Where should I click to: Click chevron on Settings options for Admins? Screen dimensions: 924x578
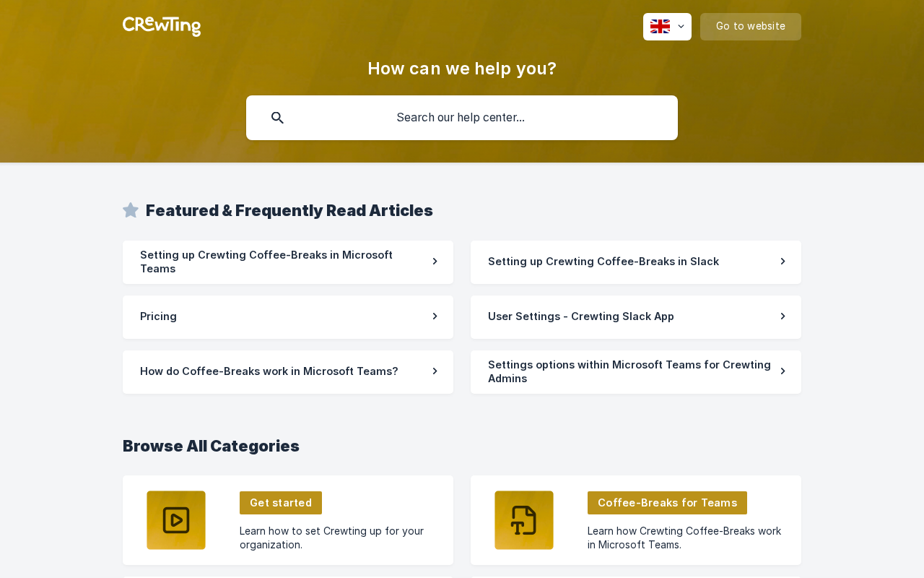point(783,371)
